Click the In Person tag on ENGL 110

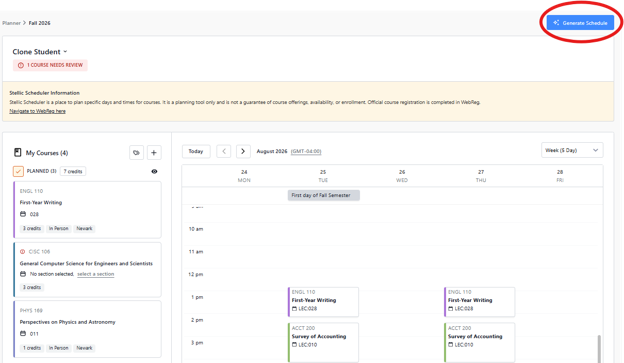click(58, 228)
